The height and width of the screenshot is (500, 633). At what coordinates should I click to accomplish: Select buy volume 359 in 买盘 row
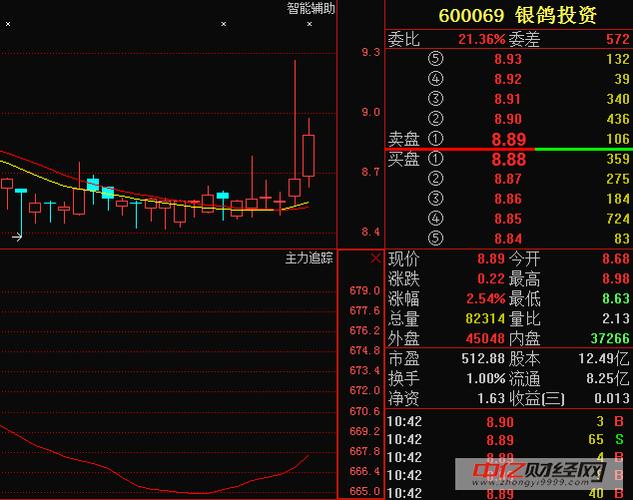point(618,159)
